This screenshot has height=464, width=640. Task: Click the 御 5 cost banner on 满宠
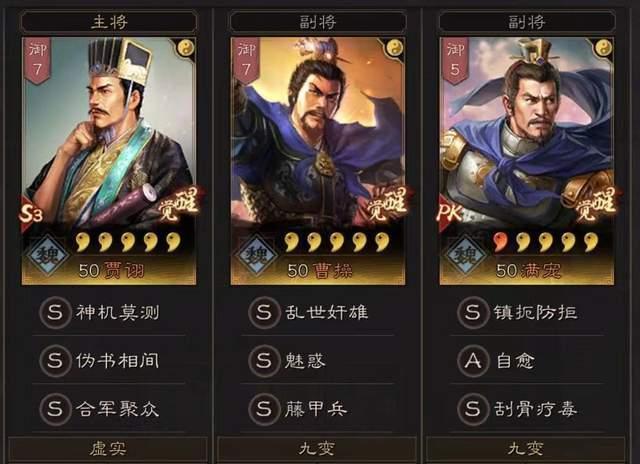pyautogui.click(x=456, y=60)
